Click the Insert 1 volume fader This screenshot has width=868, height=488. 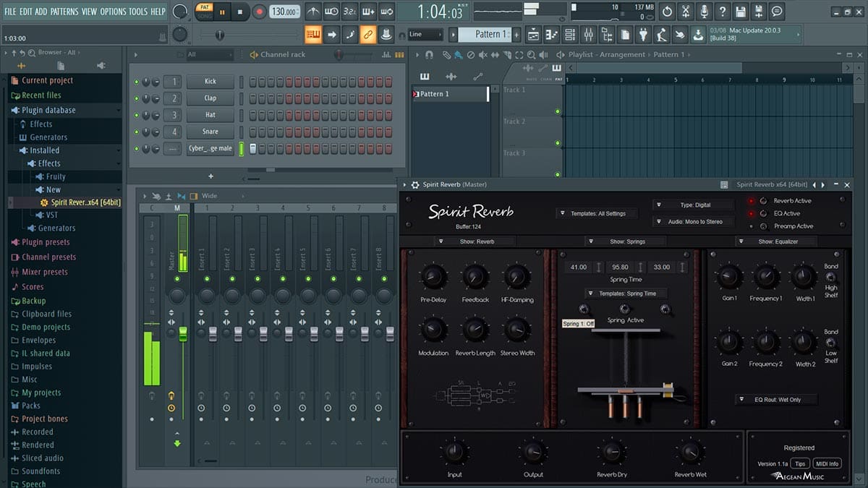[x=213, y=333]
